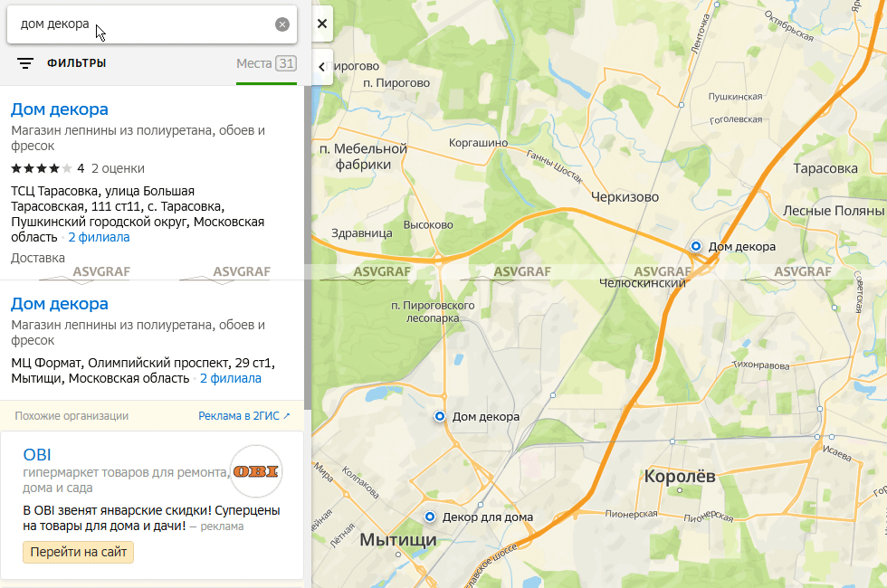Click the 'п. Пирогово' map label
The width and height of the screenshot is (887, 588).
(396, 83)
